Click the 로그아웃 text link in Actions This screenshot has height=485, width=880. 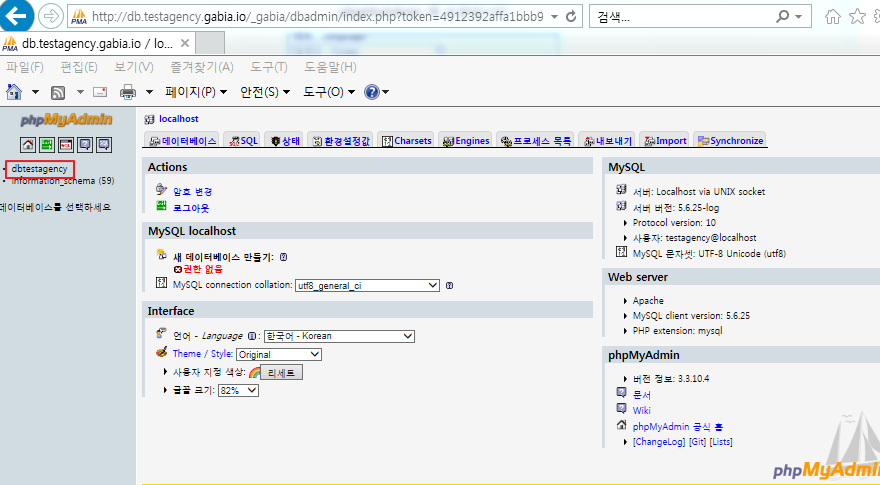coord(191,208)
